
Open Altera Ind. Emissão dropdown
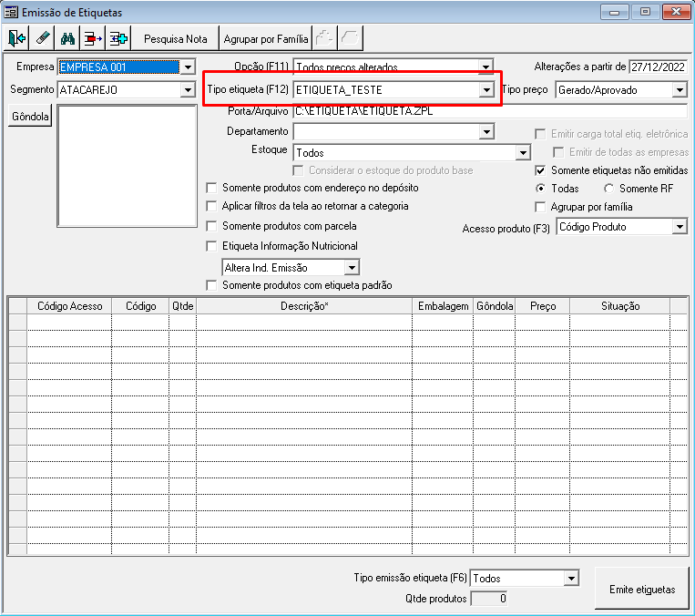pyautogui.click(x=352, y=267)
